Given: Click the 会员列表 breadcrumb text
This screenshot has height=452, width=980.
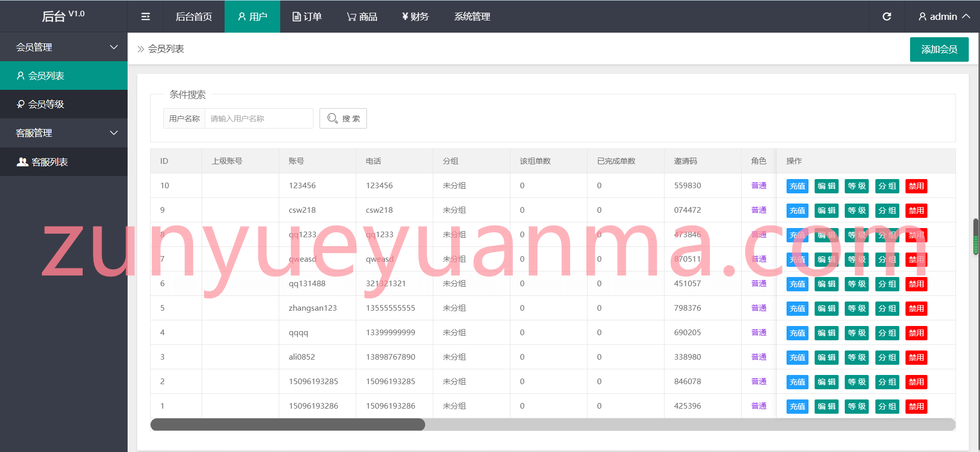Looking at the screenshot, I should 166,49.
